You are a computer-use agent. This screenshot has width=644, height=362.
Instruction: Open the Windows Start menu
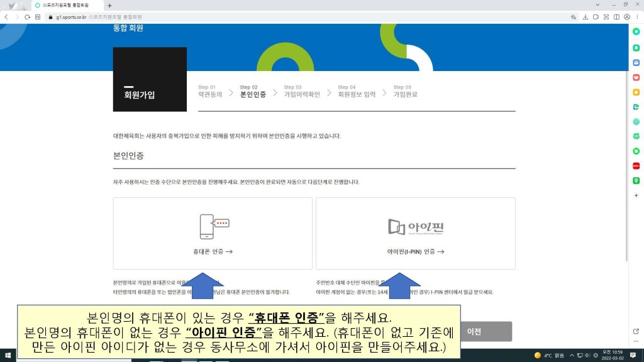coord(8,356)
